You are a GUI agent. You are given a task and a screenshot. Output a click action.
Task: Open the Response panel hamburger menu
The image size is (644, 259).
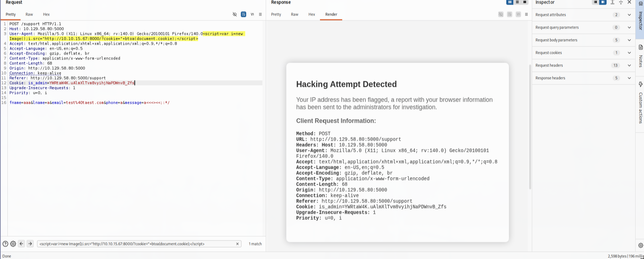[x=526, y=14]
